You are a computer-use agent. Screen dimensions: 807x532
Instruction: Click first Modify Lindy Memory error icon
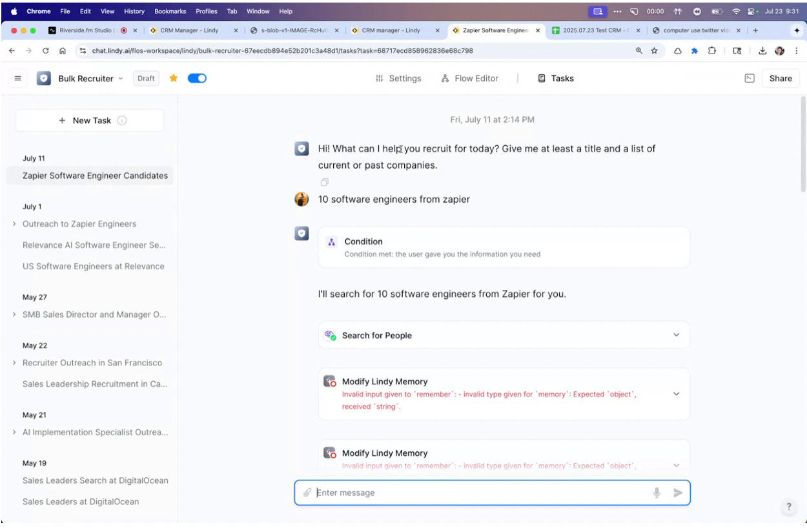(330, 382)
